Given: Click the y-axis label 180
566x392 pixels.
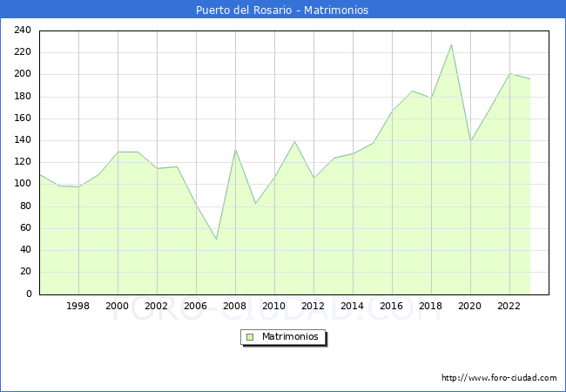Looking at the screenshot, I should point(23,97).
